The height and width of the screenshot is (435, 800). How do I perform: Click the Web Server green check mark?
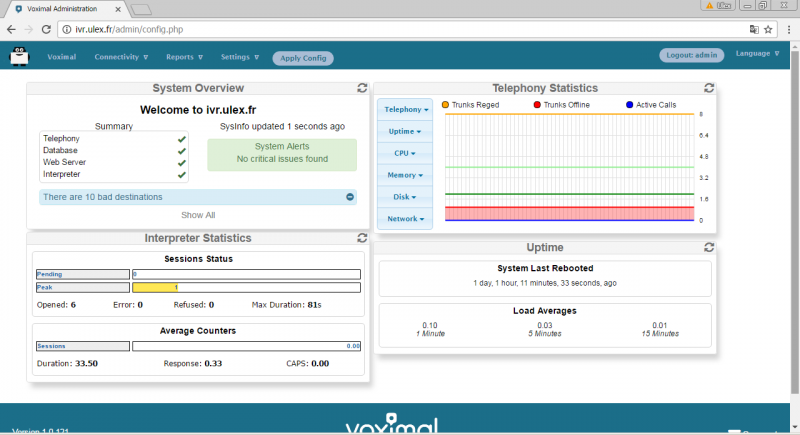point(182,163)
